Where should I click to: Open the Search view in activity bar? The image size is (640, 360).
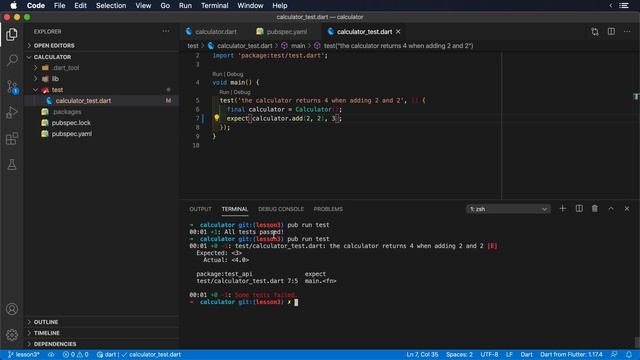12,60
